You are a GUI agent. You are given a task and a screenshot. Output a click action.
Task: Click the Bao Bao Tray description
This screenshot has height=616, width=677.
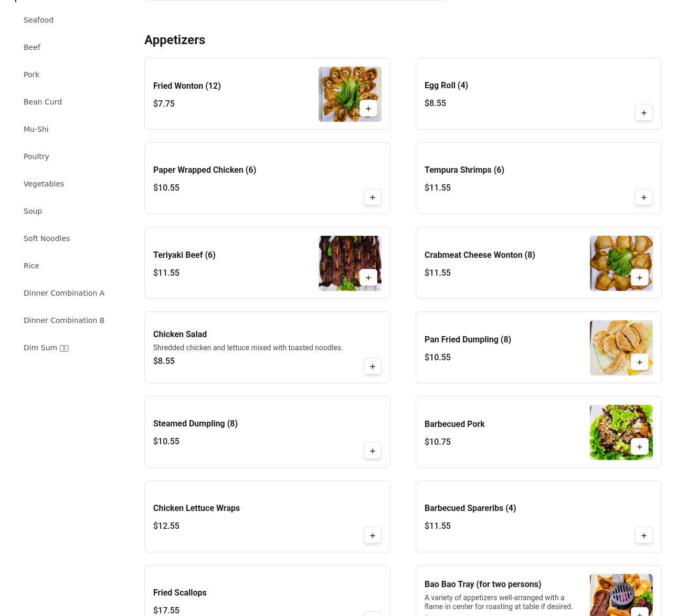[x=499, y=602]
